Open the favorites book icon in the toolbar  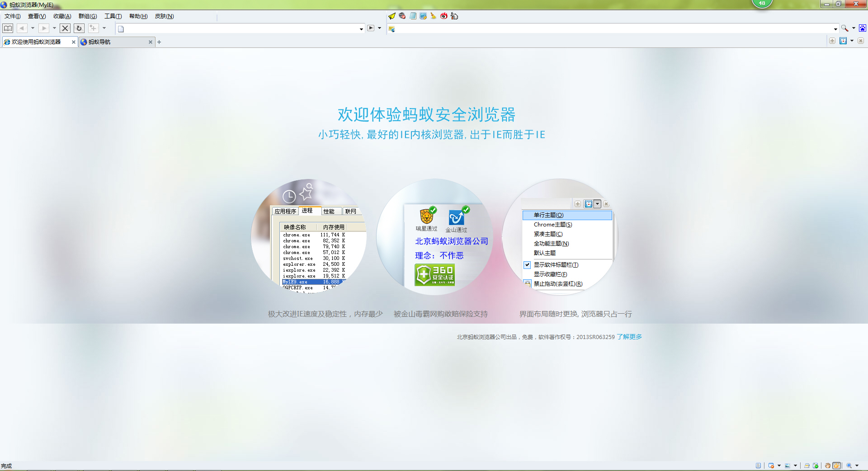8,28
